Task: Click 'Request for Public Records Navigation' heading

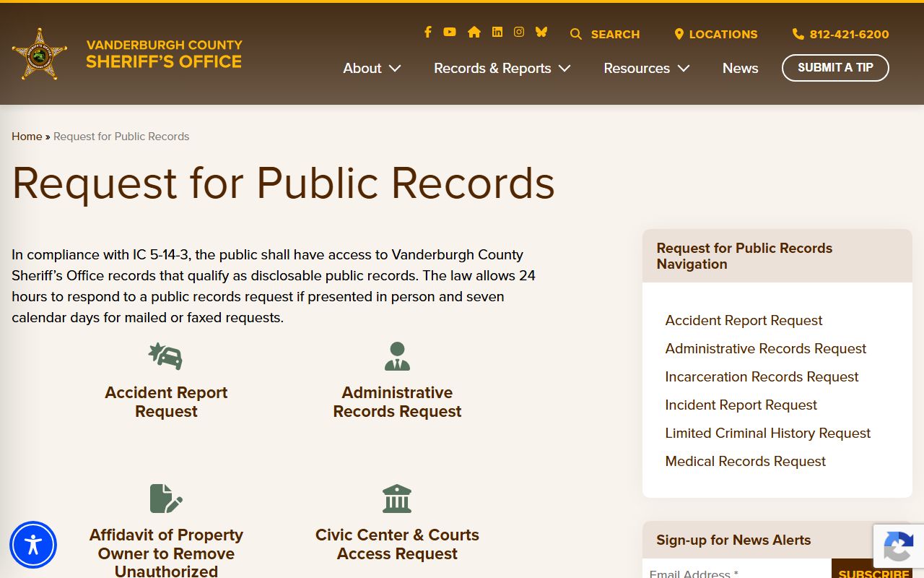Action: [x=744, y=256]
